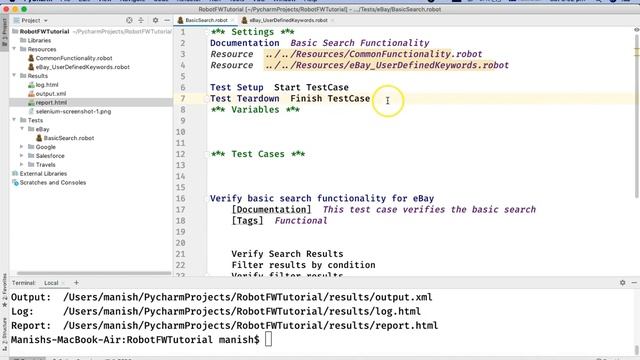Click the locate-in-project target icon
The image size is (640, 360).
(x=129, y=20)
